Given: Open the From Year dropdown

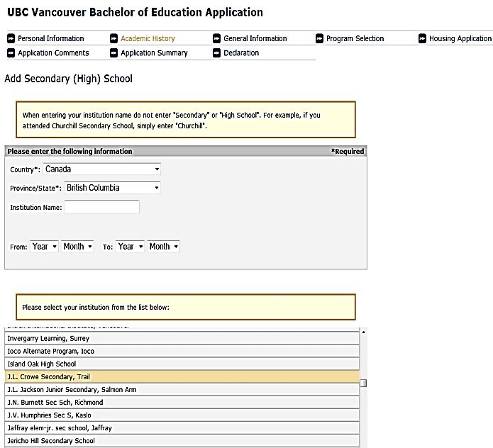Looking at the screenshot, I should click(44, 247).
